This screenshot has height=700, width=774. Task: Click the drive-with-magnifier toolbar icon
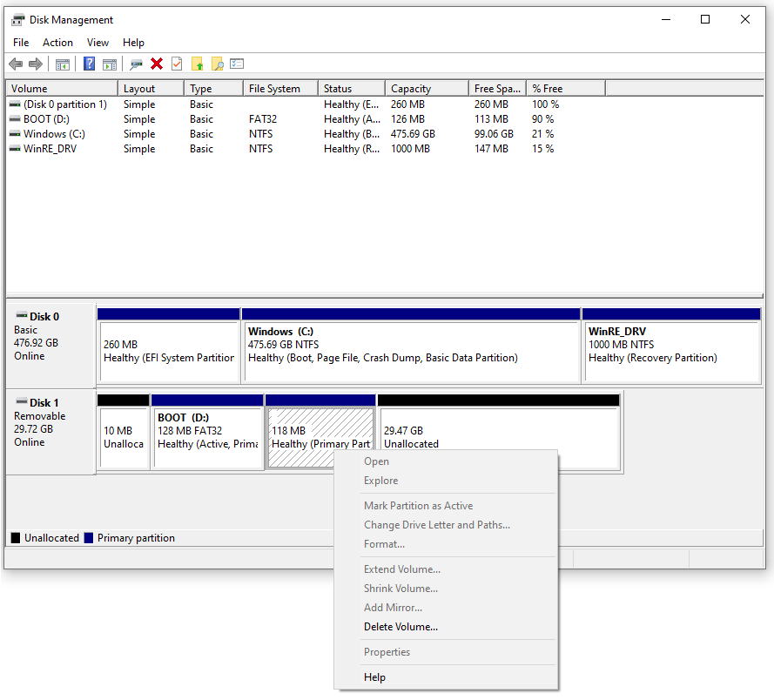click(x=136, y=64)
